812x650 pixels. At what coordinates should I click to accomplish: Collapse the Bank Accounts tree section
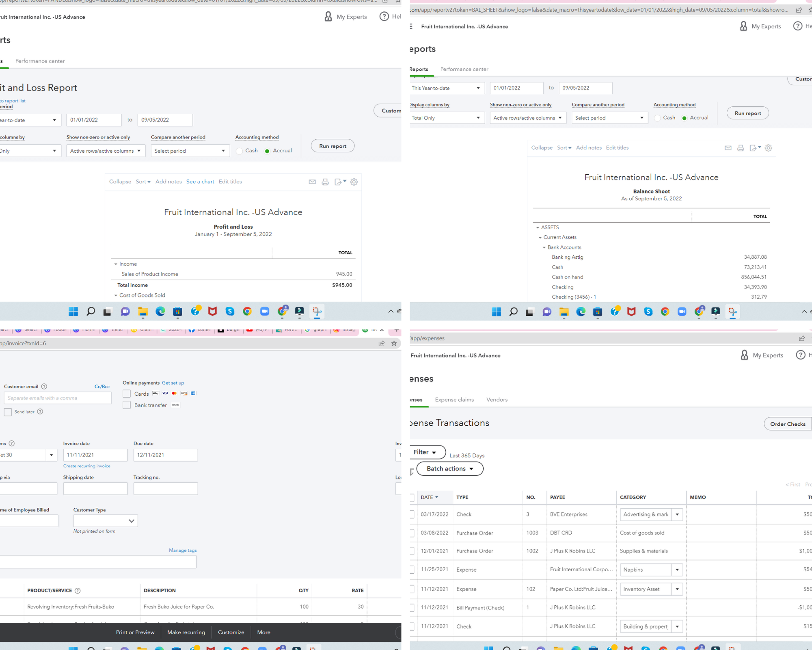544,247
